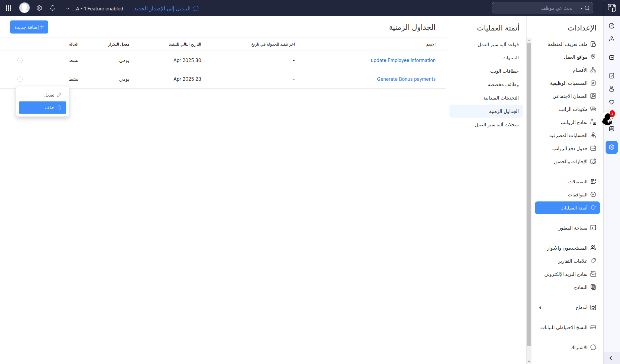Open the chat assistant with red badge
This screenshot has width=620, height=364.
[608, 118]
